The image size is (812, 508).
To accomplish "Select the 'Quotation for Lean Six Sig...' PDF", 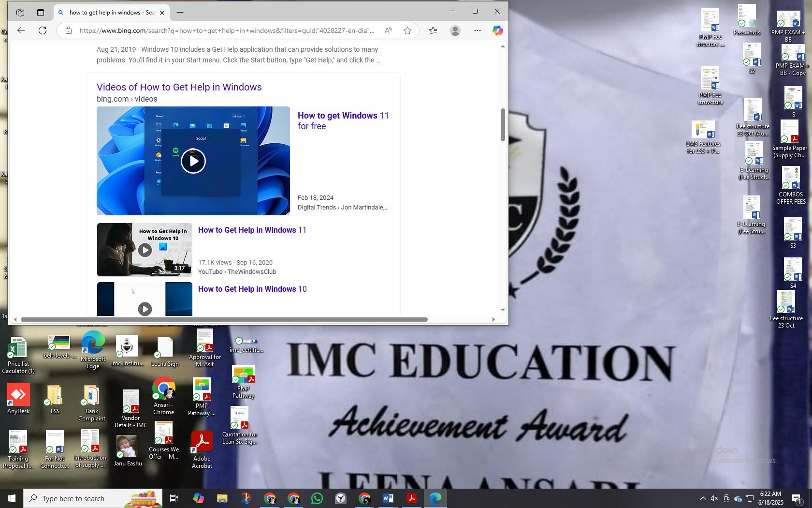I will click(239, 426).
